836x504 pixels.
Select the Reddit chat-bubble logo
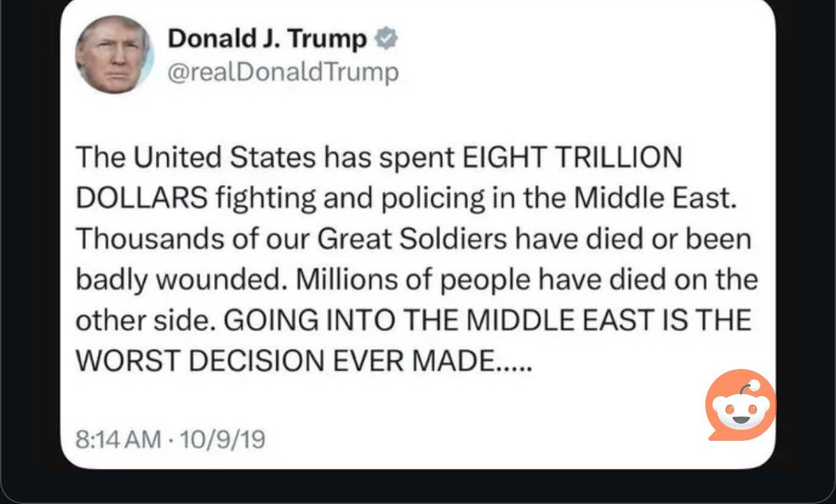coord(740,406)
